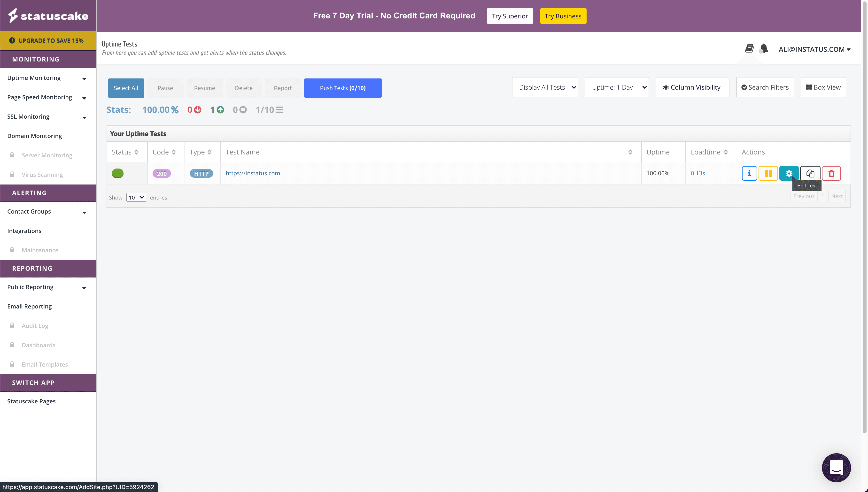Screen dimensions: 868x492
Task: Click the blue info icon in Actions
Action: (749, 173)
